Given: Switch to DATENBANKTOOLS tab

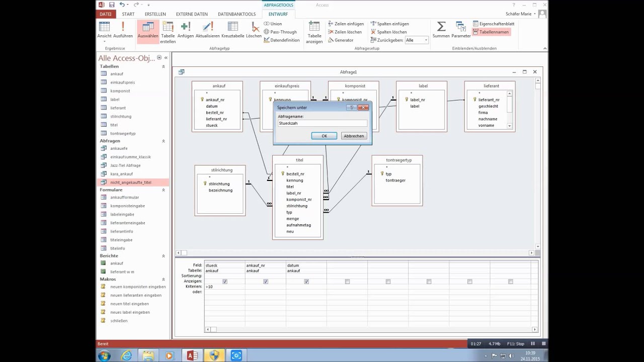Looking at the screenshot, I should tap(237, 14).
